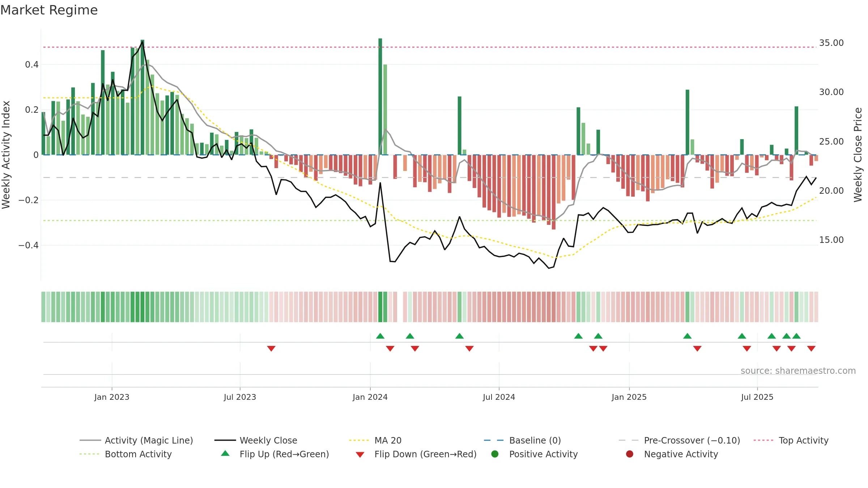Click the 35.00 price axis value

point(831,43)
